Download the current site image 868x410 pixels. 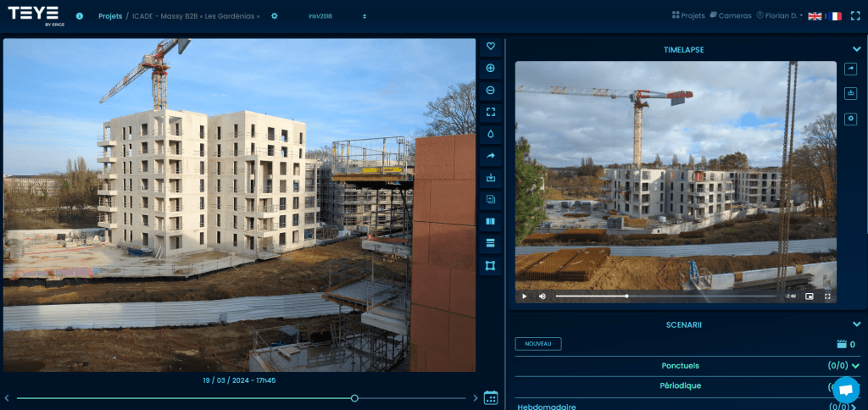[x=490, y=179]
